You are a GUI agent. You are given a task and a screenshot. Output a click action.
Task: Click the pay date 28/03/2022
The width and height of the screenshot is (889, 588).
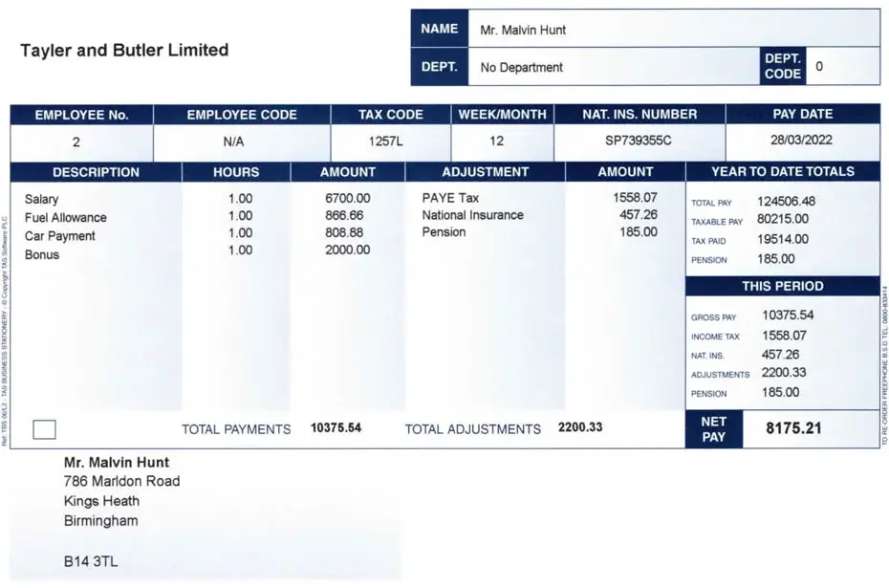click(801, 140)
